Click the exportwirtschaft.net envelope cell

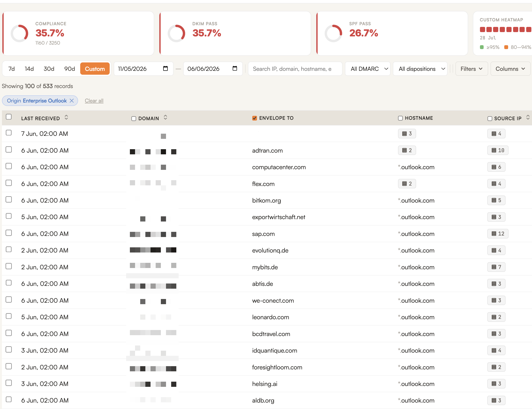pos(279,217)
